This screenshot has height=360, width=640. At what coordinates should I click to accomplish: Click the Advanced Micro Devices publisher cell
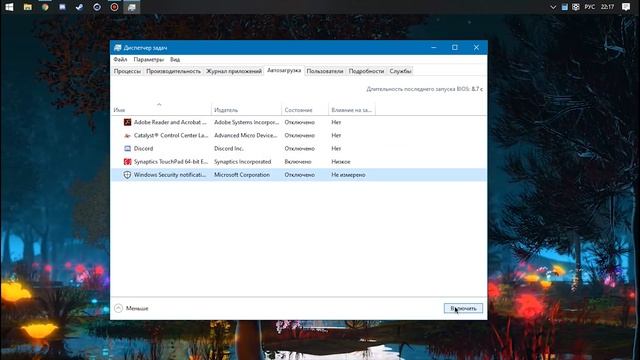pyautogui.click(x=246, y=135)
